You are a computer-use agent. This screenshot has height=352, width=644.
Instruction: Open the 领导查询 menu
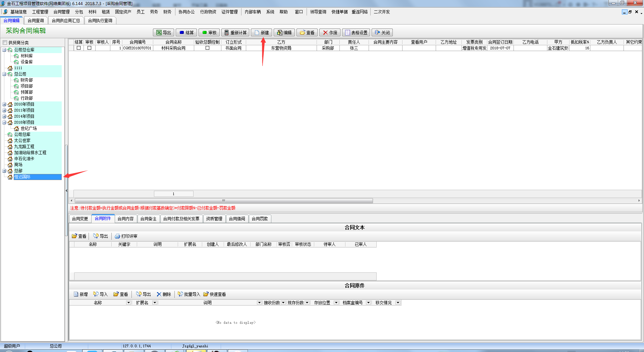[318, 12]
